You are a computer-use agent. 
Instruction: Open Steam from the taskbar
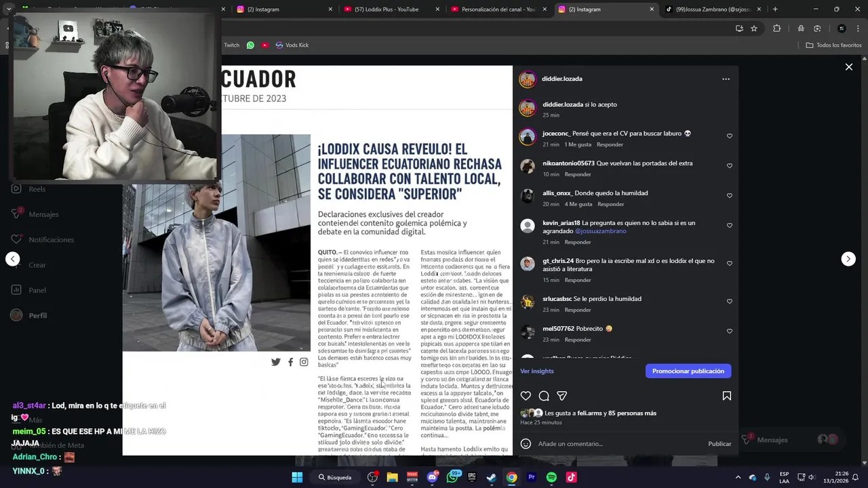492,477
